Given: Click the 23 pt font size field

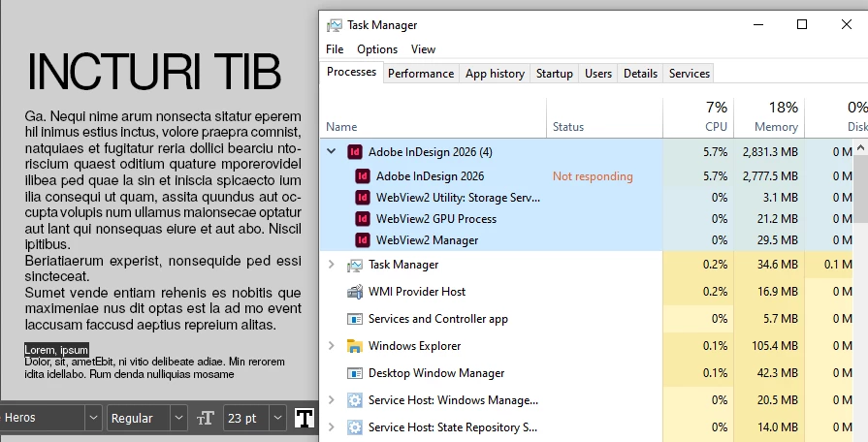Looking at the screenshot, I should 246,418.
